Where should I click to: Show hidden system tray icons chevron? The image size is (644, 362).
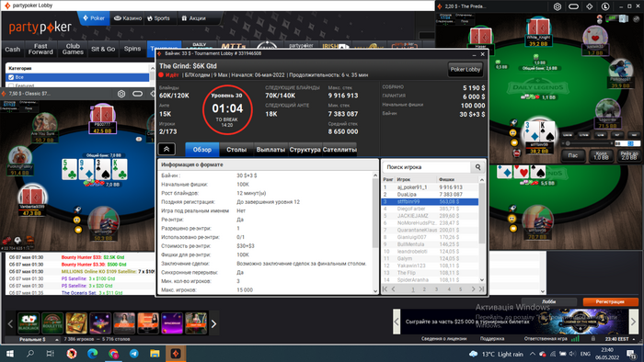click(x=533, y=354)
